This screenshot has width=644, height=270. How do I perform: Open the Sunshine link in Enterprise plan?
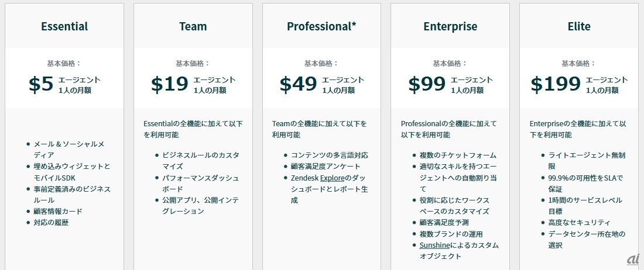[x=435, y=245]
